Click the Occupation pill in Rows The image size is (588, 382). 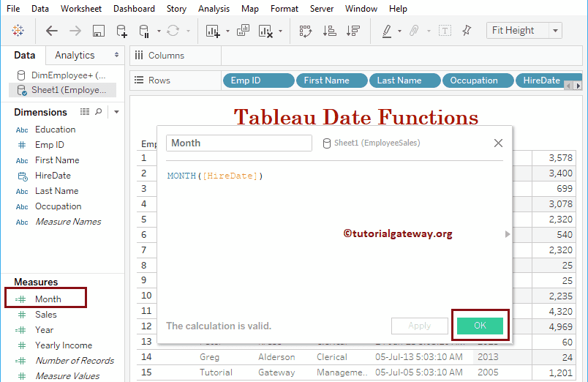point(478,80)
